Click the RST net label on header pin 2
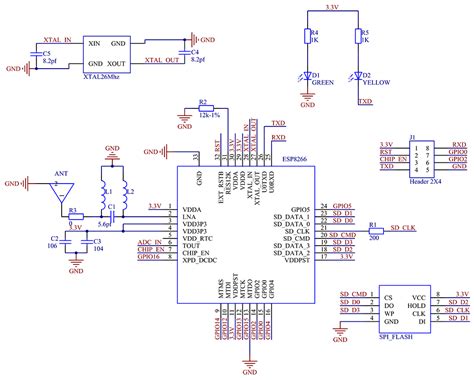The height and width of the screenshot is (380, 474). pos(386,152)
